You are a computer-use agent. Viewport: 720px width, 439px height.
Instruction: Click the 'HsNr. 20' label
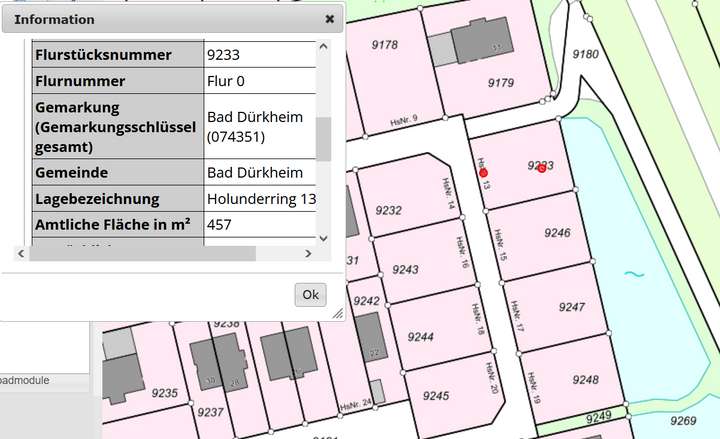(491, 377)
